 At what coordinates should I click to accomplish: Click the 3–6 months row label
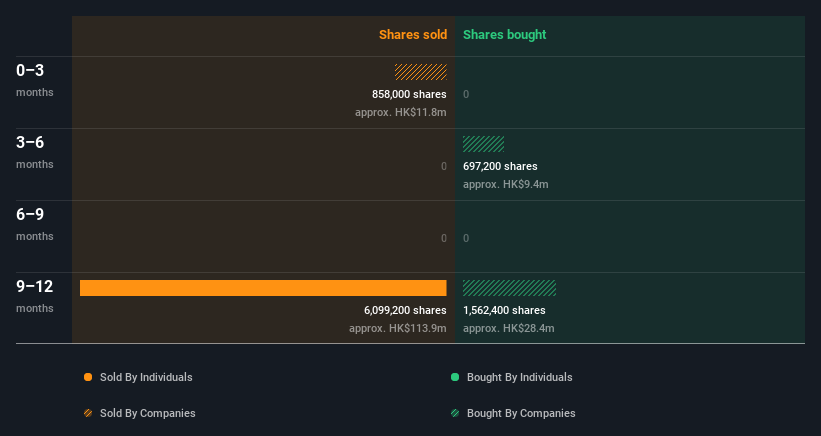pos(35,152)
